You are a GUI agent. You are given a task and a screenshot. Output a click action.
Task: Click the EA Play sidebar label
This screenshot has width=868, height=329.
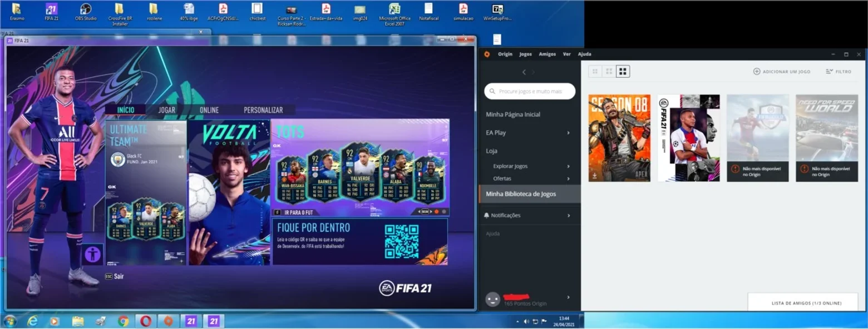click(x=496, y=133)
